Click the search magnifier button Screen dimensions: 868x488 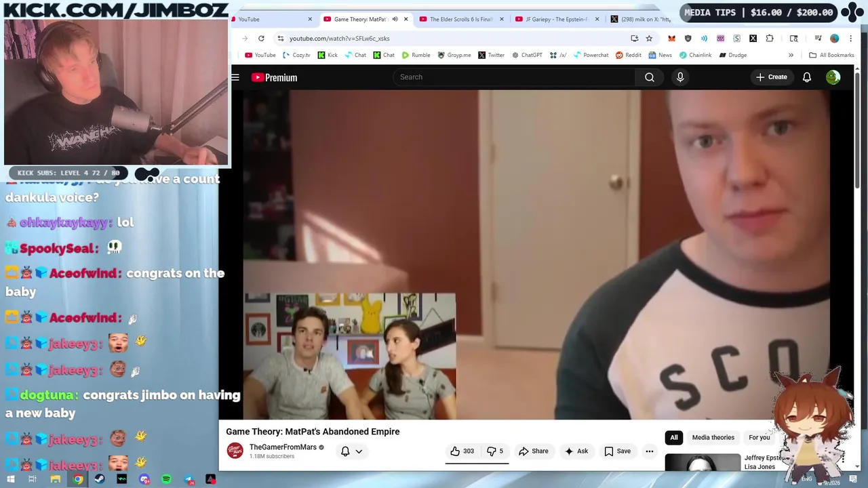[650, 77]
